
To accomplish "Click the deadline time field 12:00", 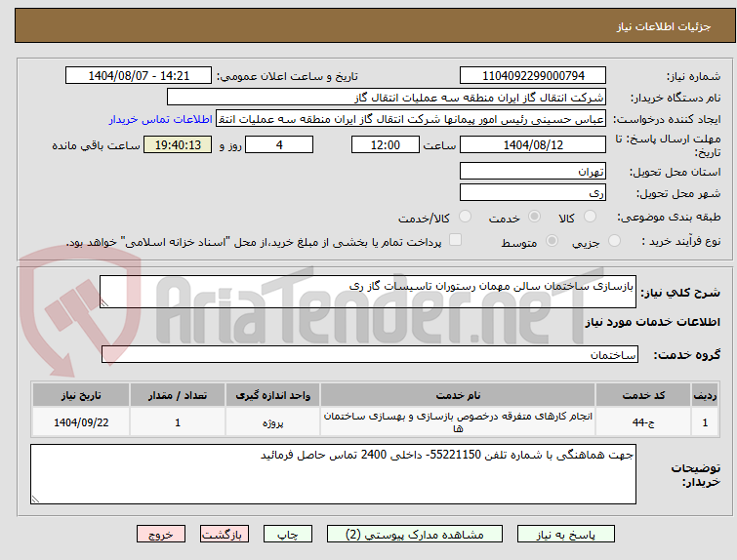I will [385, 144].
